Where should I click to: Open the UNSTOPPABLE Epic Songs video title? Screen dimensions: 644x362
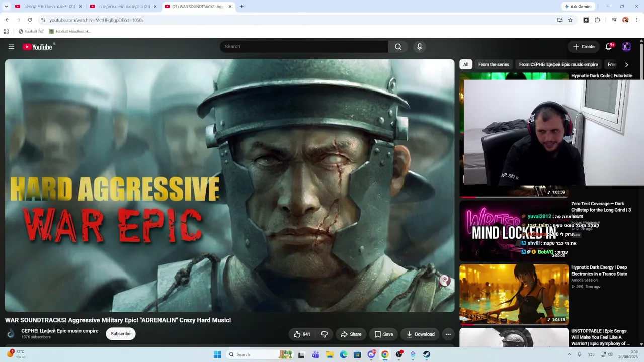pyautogui.click(x=600, y=337)
